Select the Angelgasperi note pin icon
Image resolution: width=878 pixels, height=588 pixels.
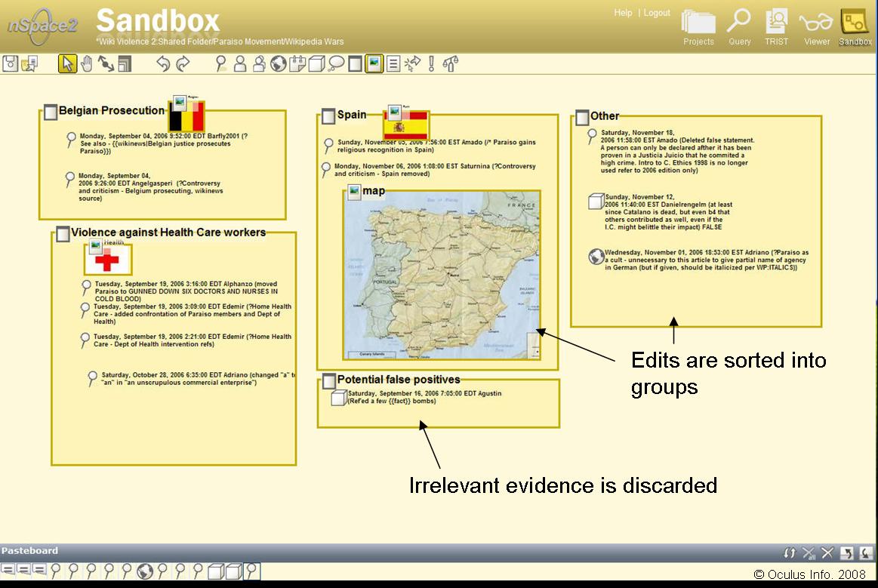point(70,179)
